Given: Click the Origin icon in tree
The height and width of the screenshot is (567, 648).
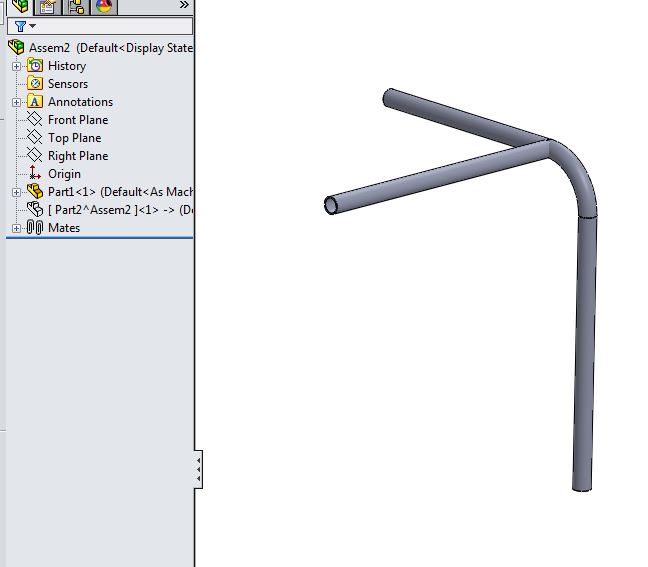Looking at the screenshot, I should click(x=36, y=174).
